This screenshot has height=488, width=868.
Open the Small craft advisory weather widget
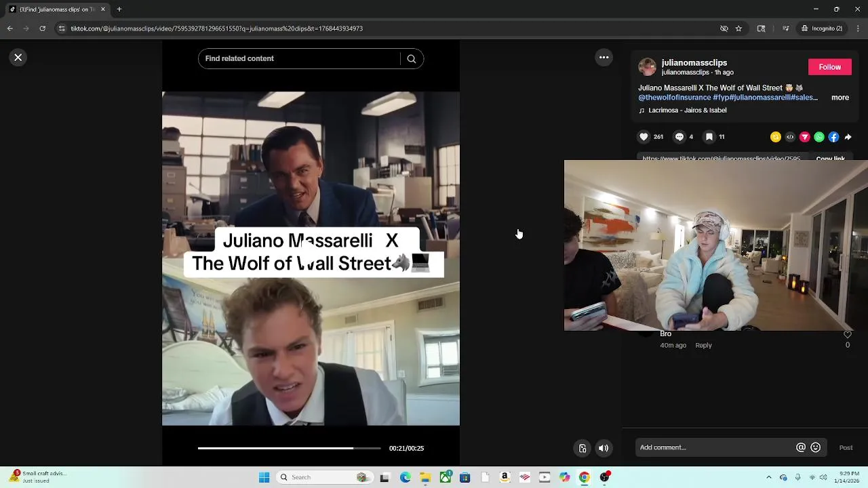[37, 478]
